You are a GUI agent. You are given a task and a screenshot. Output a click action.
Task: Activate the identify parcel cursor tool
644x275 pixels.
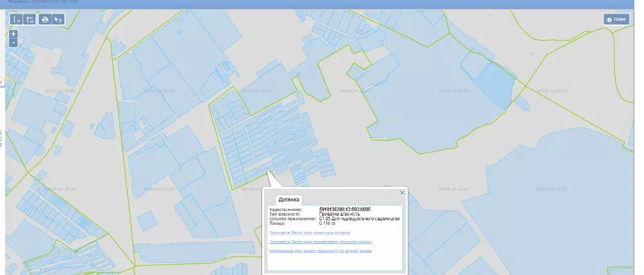click(59, 19)
